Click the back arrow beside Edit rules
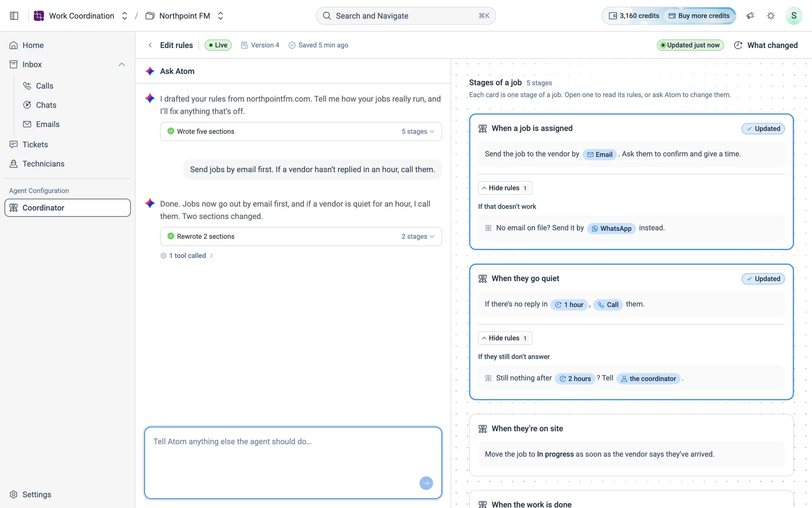This screenshot has height=508, width=812. pyautogui.click(x=150, y=45)
